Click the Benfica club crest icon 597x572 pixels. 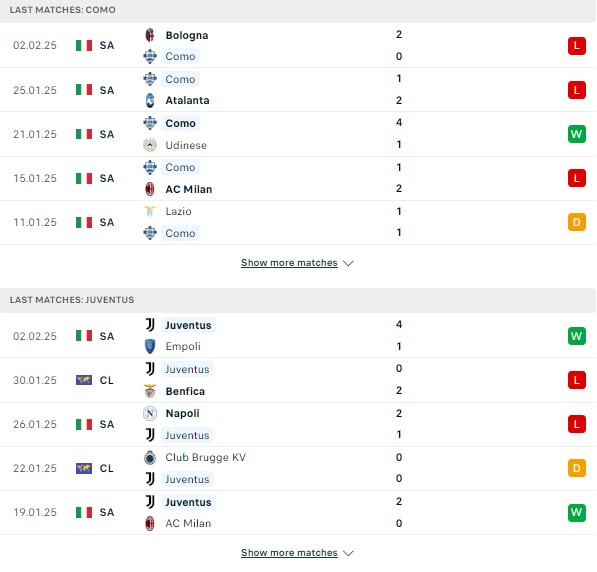click(150, 391)
